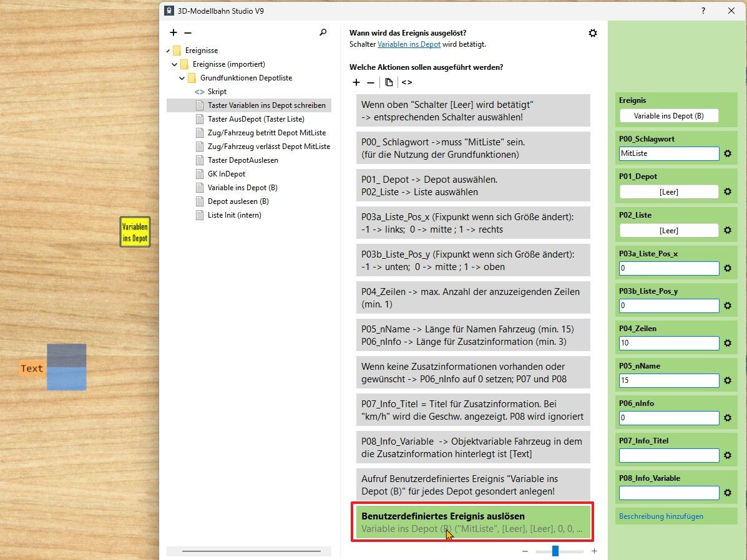
Task: Adjust the action list zoom slider handle
Action: coord(555,551)
